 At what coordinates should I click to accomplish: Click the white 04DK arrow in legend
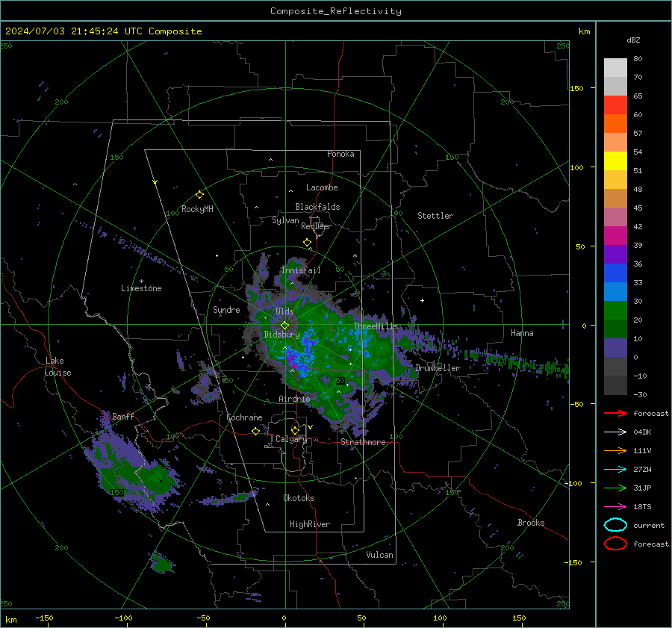615,432
